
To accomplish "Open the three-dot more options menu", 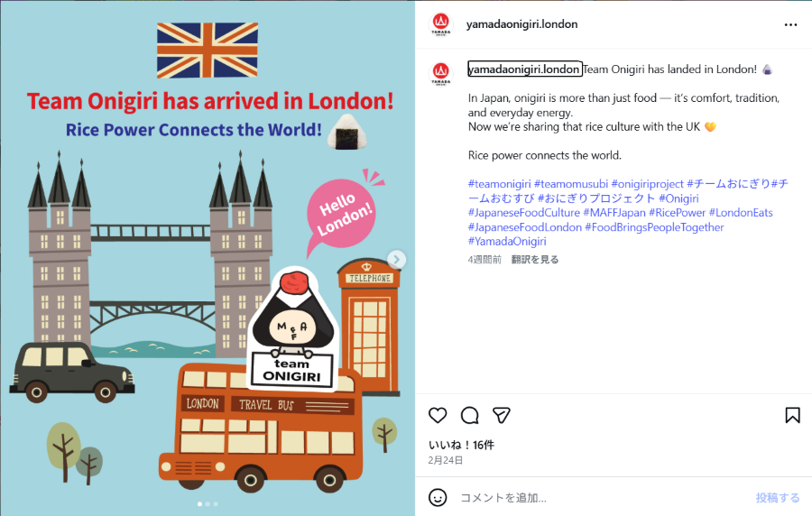I will tap(790, 25).
